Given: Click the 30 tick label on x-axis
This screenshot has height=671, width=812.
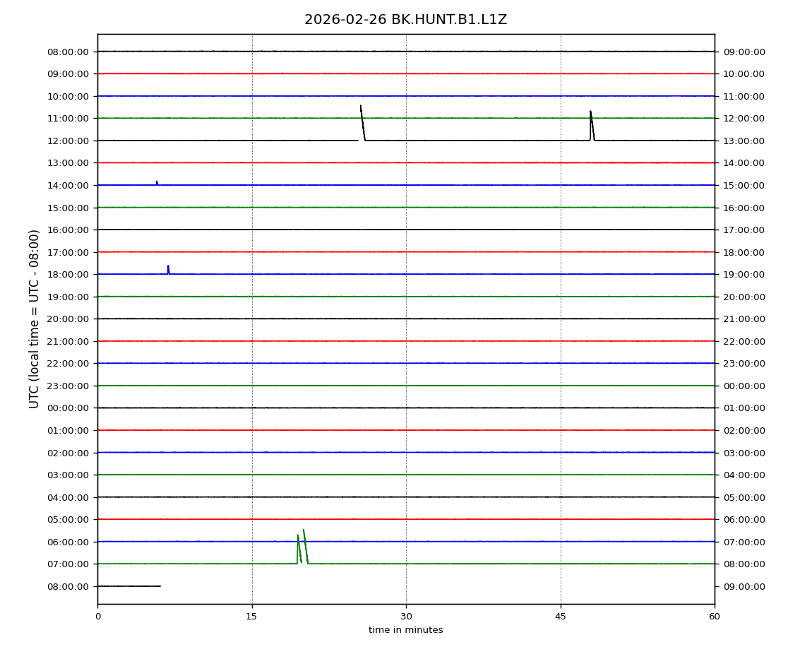Looking at the screenshot, I should tap(406, 617).
